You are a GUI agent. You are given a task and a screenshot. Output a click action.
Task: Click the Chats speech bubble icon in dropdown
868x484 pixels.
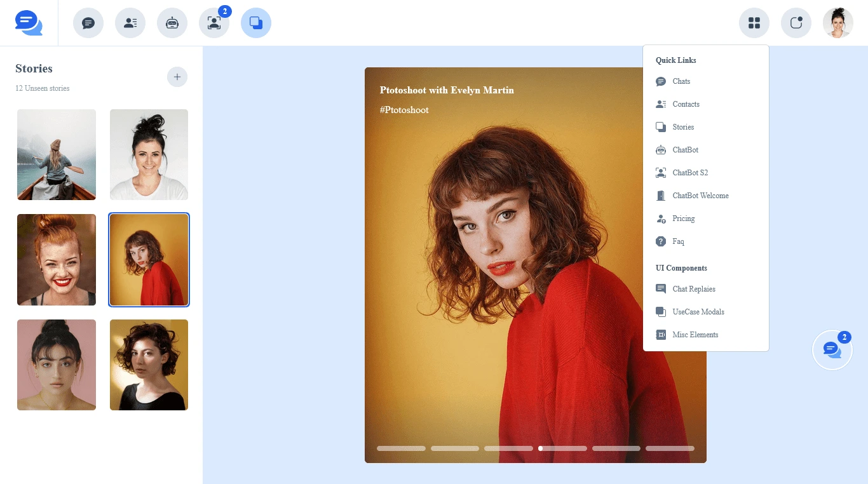tap(661, 81)
